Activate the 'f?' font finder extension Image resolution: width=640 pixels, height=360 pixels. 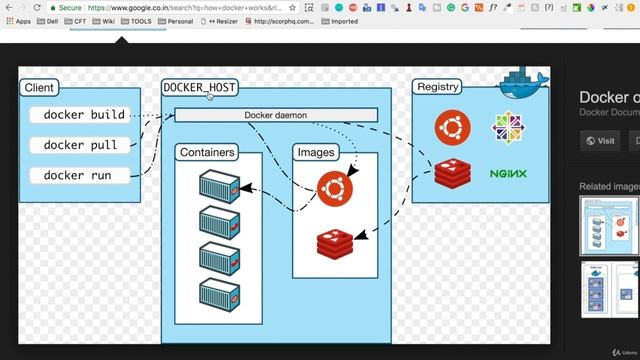(493, 7)
